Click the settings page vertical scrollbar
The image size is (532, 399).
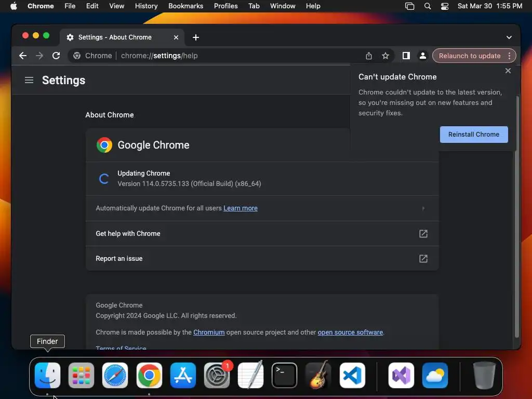click(x=517, y=217)
